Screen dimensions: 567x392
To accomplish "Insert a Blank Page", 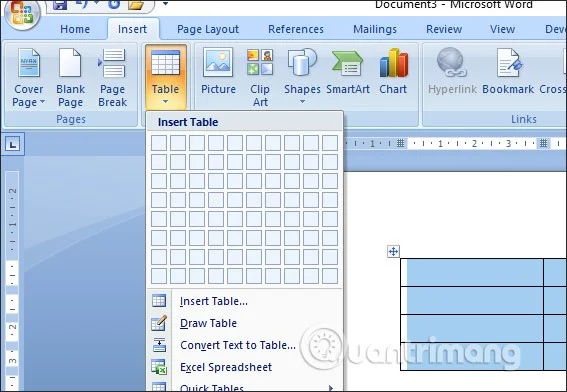I will [x=70, y=77].
